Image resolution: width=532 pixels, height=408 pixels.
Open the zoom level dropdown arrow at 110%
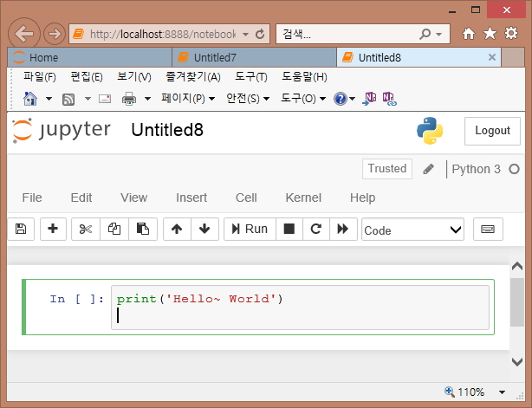click(502, 392)
